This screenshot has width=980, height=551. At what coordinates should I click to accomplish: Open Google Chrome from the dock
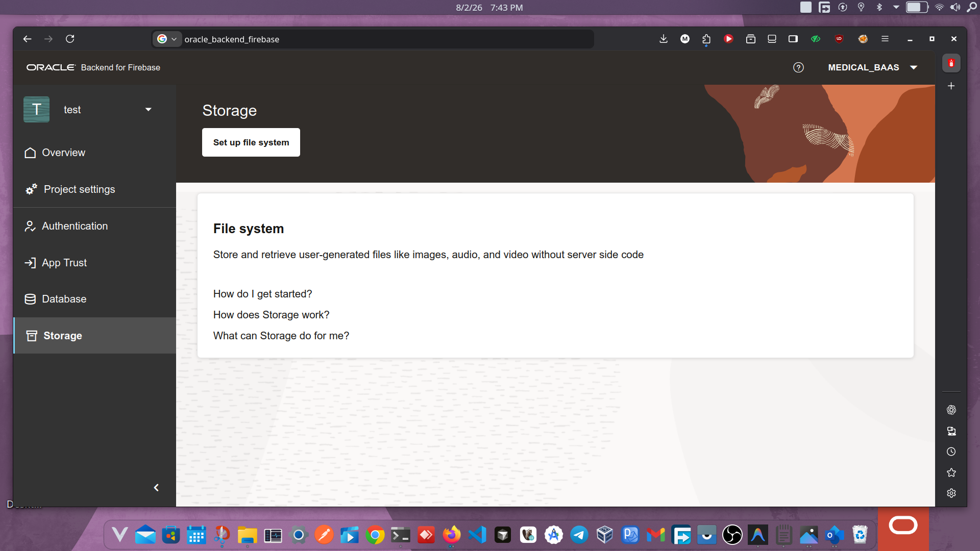click(375, 535)
